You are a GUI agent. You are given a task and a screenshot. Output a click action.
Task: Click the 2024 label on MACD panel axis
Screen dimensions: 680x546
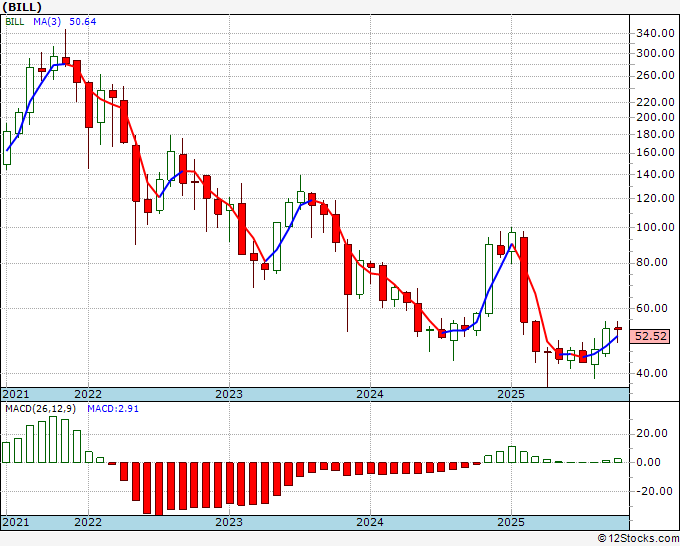click(x=370, y=522)
